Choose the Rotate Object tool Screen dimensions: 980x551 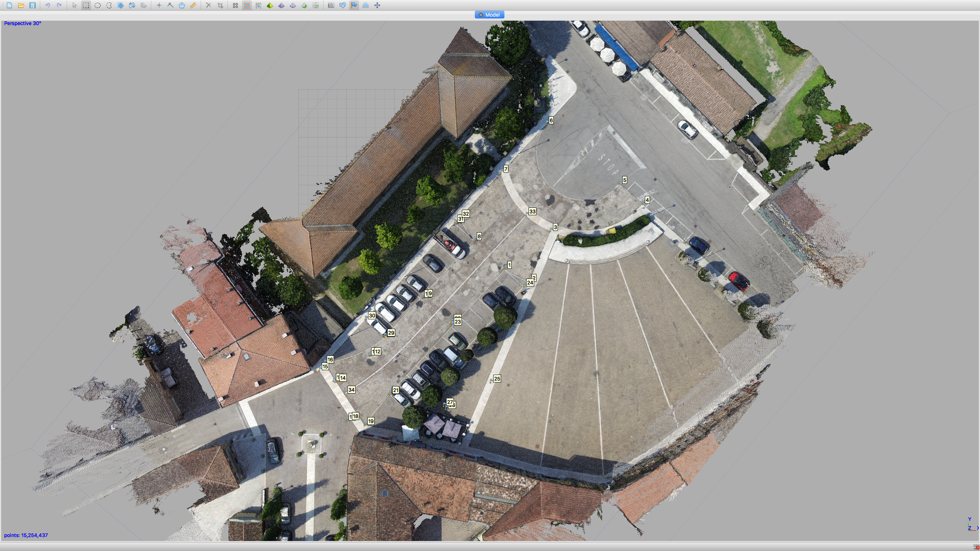143,5
